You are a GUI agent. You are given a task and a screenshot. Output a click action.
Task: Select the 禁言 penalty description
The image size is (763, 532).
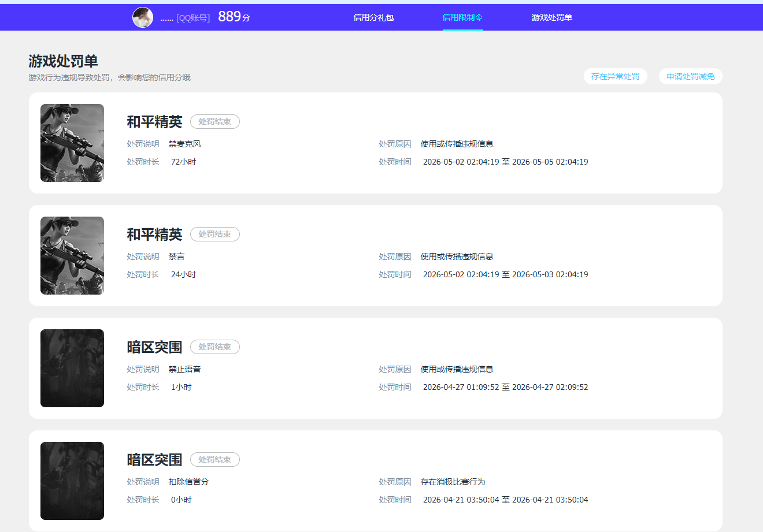[x=177, y=256]
